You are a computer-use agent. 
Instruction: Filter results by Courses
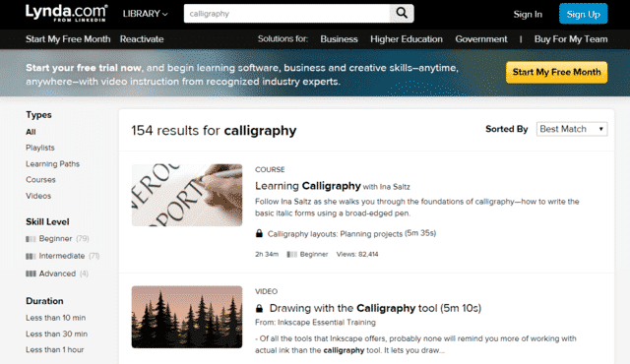click(x=40, y=180)
